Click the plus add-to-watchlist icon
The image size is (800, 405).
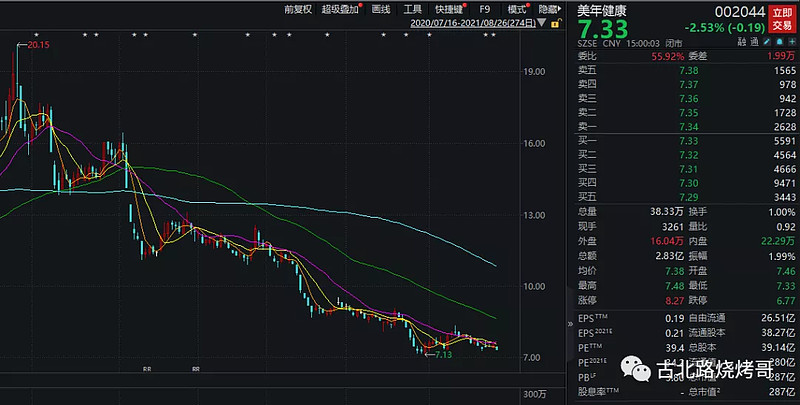pos(791,43)
